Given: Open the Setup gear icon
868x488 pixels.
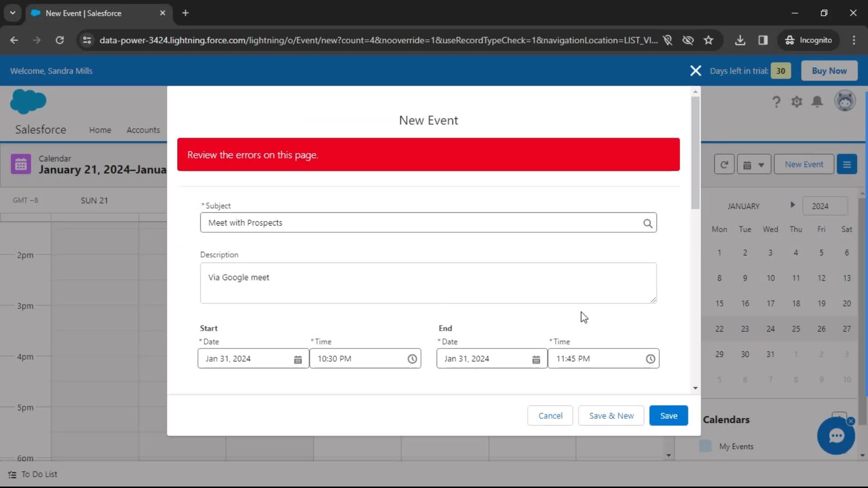Looking at the screenshot, I should (x=797, y=102).
